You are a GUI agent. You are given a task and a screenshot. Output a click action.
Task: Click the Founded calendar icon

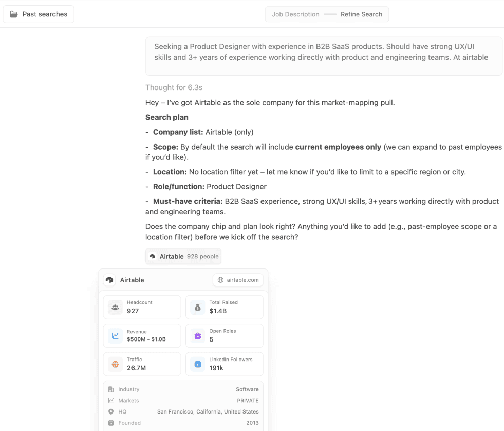(111, 423)
